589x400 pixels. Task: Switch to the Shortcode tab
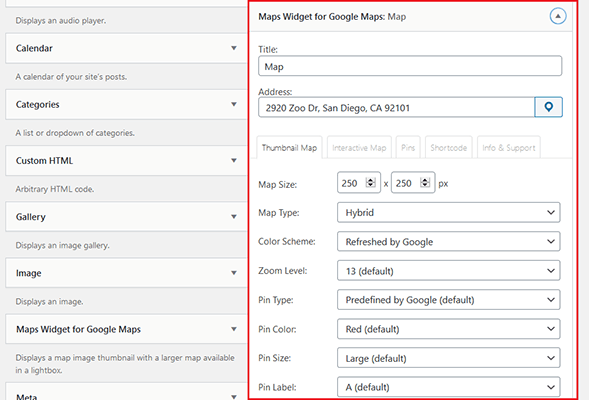449,148
